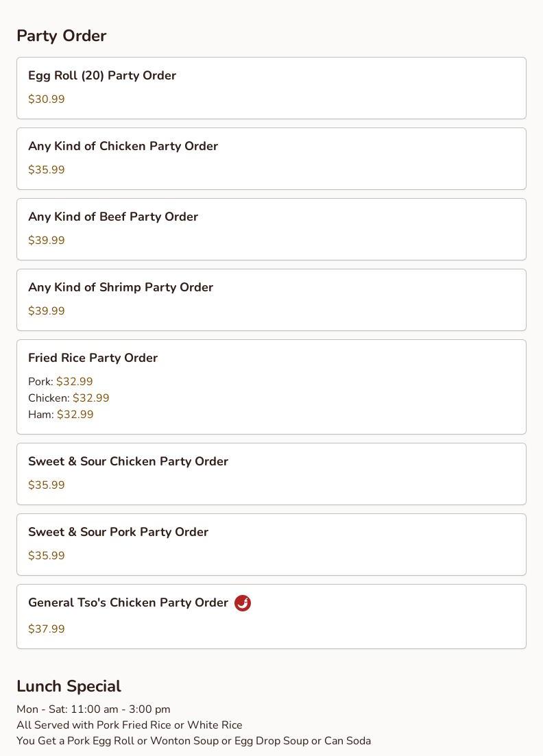
Task: Open Any Kind of Shrimp Party Order
Action: [121, 288]
